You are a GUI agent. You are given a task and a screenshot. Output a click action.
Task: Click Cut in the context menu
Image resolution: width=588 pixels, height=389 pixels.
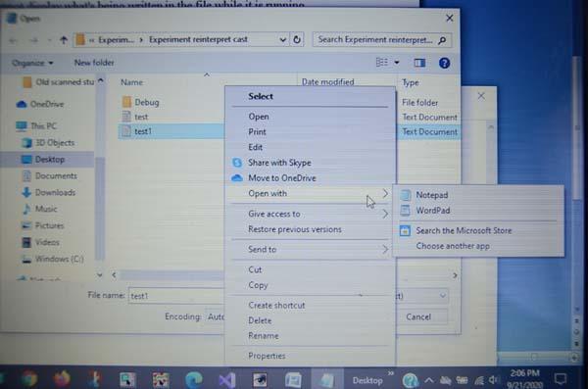(255, 269)
